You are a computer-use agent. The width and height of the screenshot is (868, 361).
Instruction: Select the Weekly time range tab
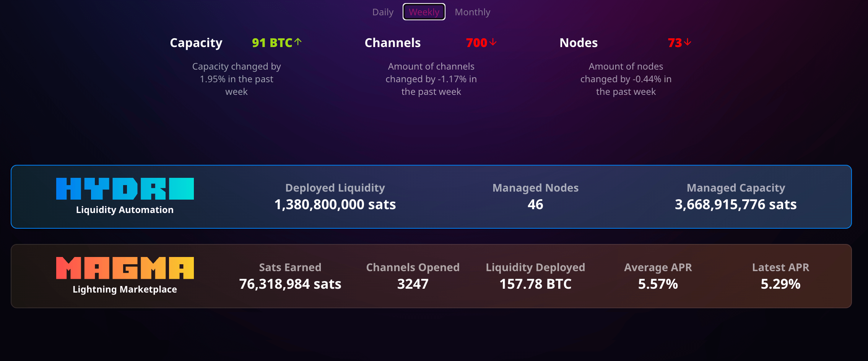pyautogui.click(x=424, y=12)
